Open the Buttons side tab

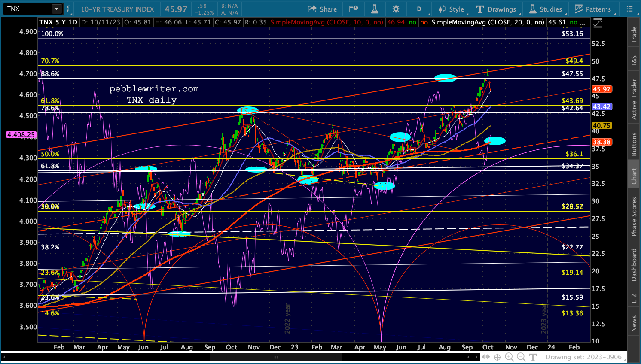click(634, 144)
